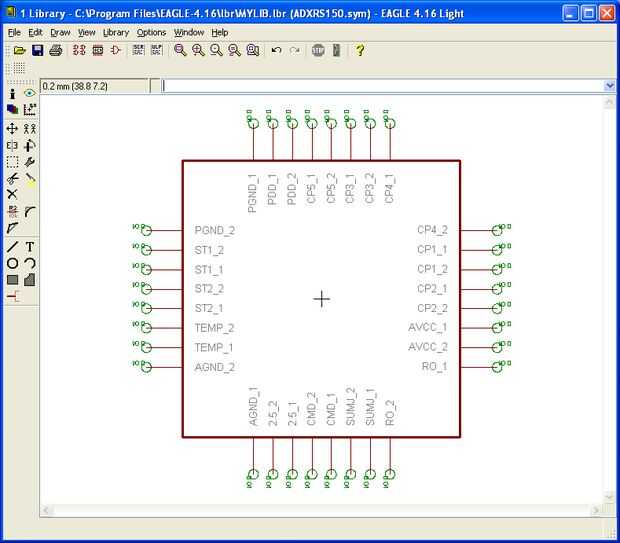Select the Circle tool

click(x=12, y=263)
